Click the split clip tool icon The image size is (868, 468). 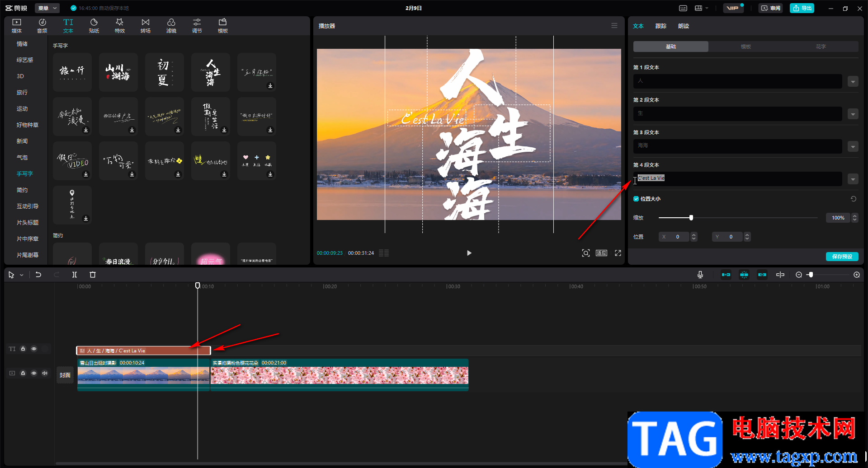tap(75, 275)
